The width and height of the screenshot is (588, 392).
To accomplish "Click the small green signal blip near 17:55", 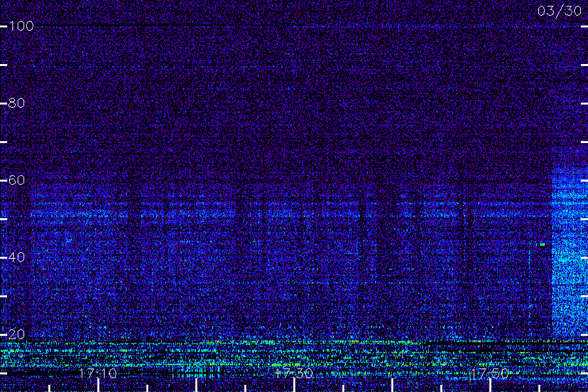I will pyautogui.click(x=542, y=244).
